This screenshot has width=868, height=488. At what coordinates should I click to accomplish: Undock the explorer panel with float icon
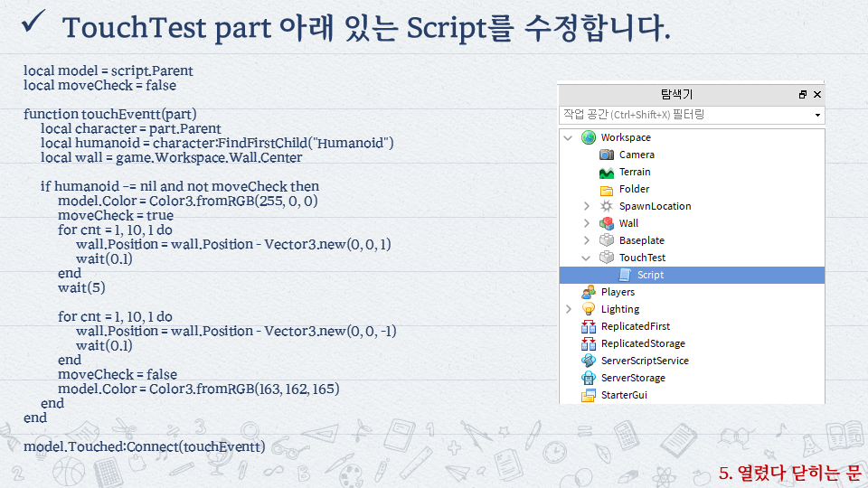coord(803,95)
